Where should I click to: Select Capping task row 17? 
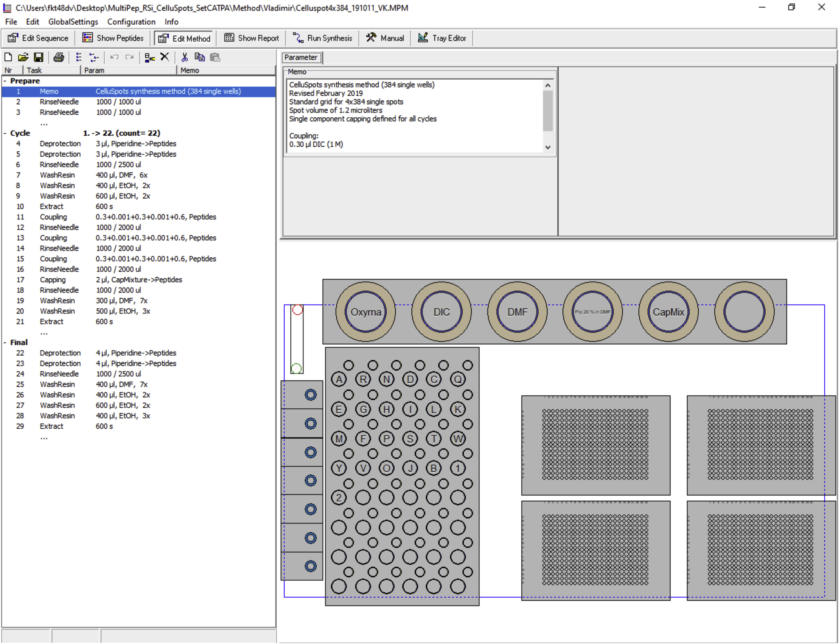[x=53, y=280]
